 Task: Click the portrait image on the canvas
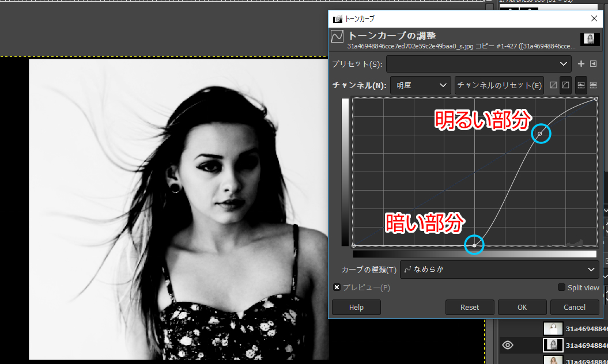(179, 209)
